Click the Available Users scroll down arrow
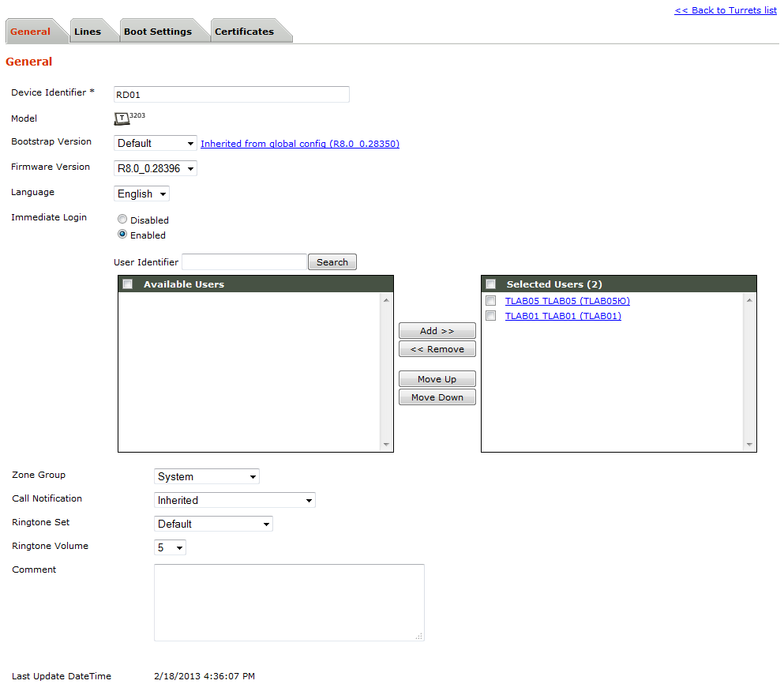 (386, 445)
